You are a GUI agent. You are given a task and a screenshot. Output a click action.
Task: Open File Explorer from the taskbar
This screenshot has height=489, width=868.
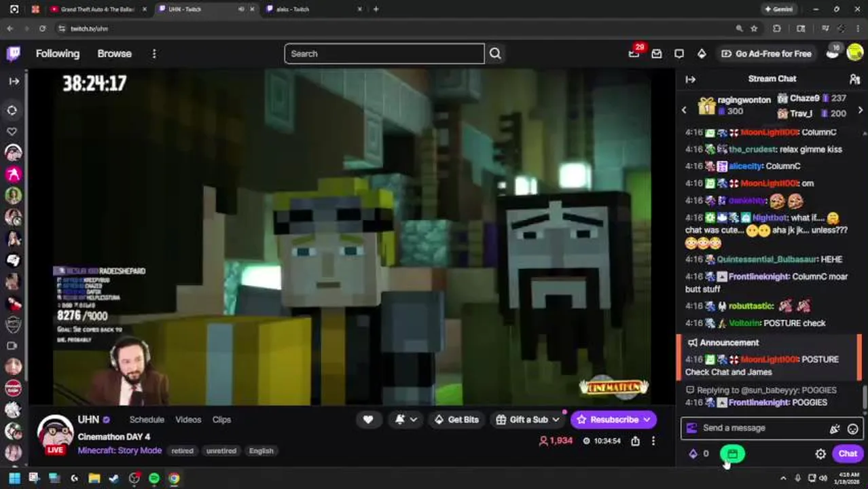(x=94, y=478)
